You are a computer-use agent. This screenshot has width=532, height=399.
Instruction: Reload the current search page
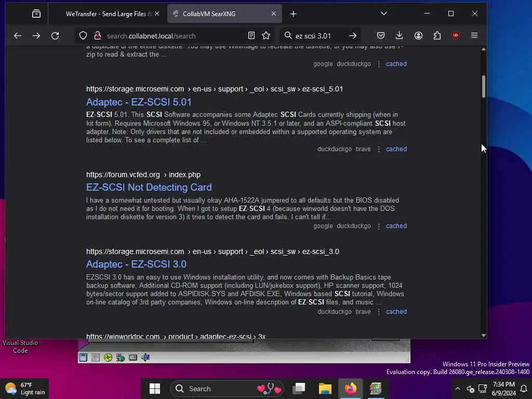pyautogui.click(x=55, y=36)
